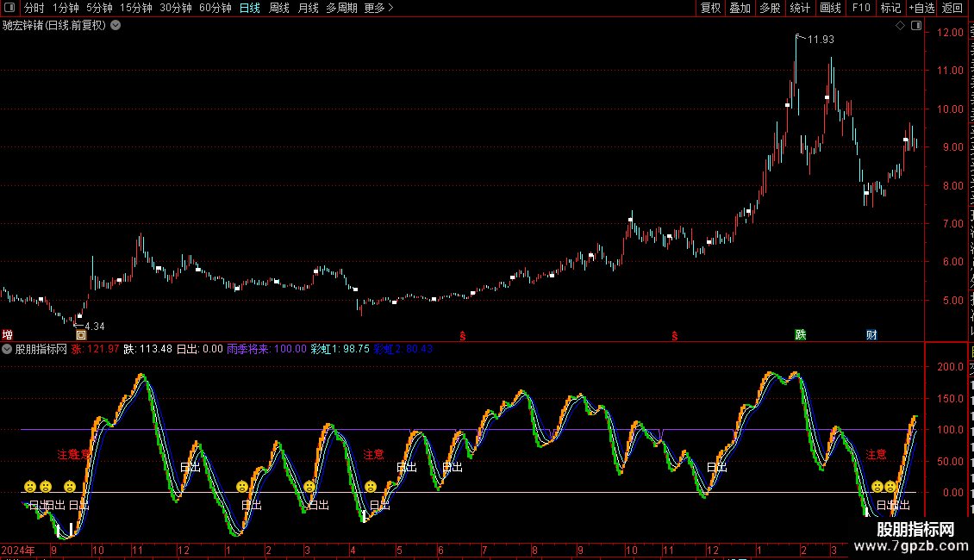Click the 2024年 label on time axis
The width and height of the screenshot is (974, 560).
pyautogui.click(x=18, y=550)
